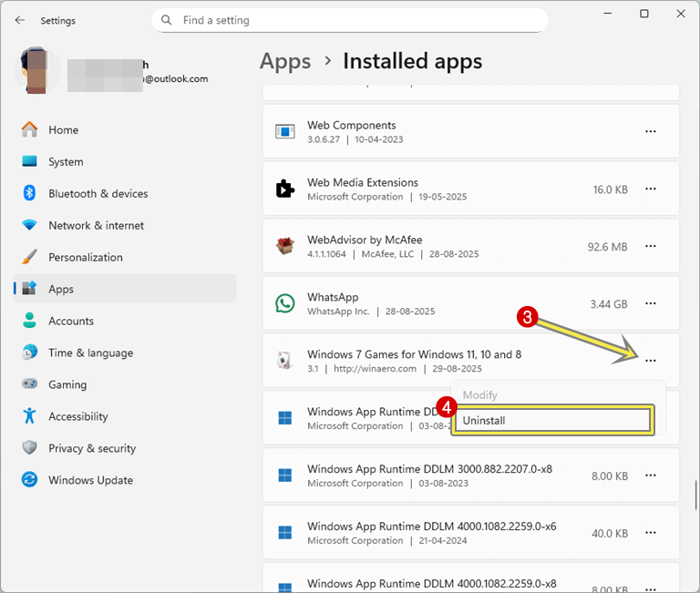Click WebAdvisor size 92.6 MB
The image size is (700, 593).
pos(608,247)
